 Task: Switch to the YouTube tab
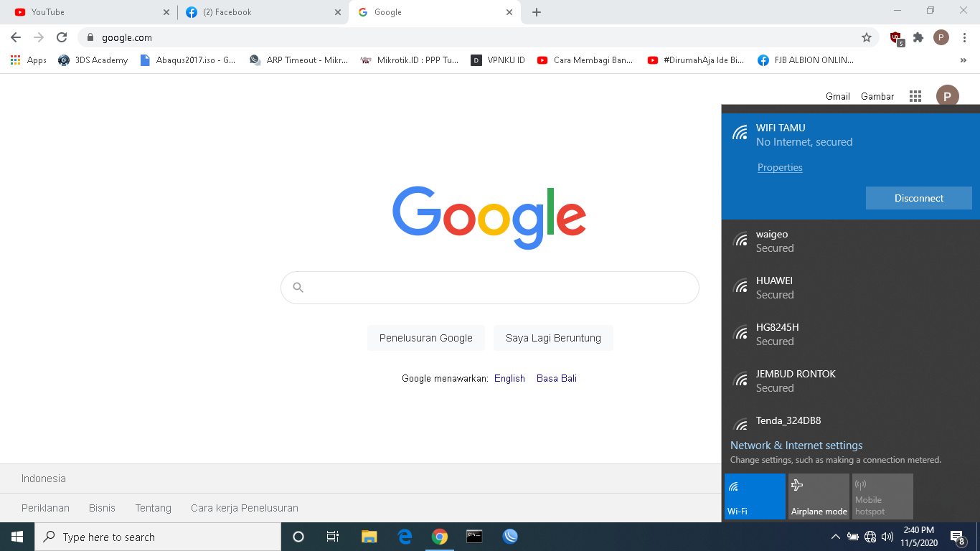coord(89,12)
